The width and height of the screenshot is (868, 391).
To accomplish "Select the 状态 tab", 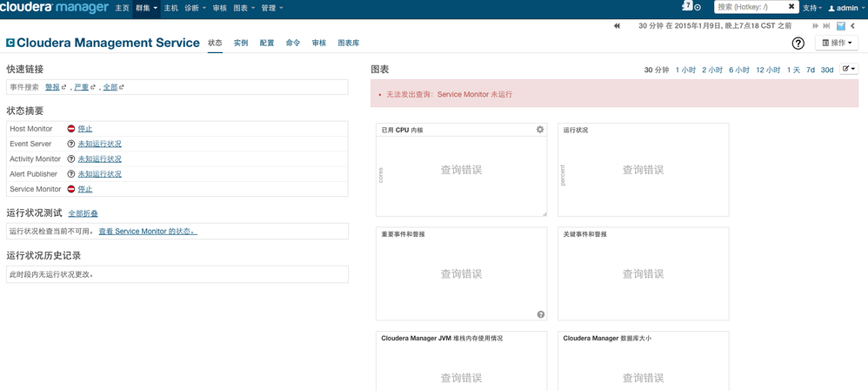I will coord(215,44).
